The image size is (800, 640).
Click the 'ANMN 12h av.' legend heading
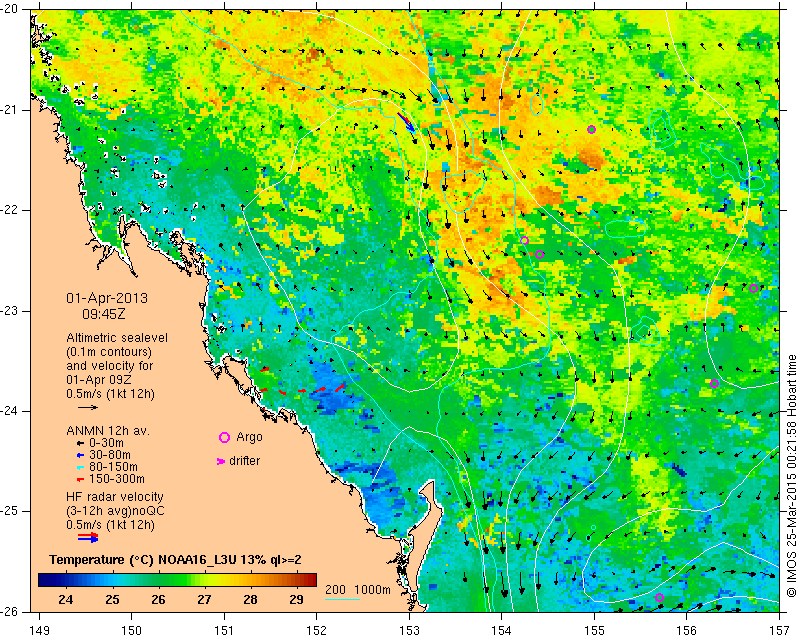click(x=108, y=431)
